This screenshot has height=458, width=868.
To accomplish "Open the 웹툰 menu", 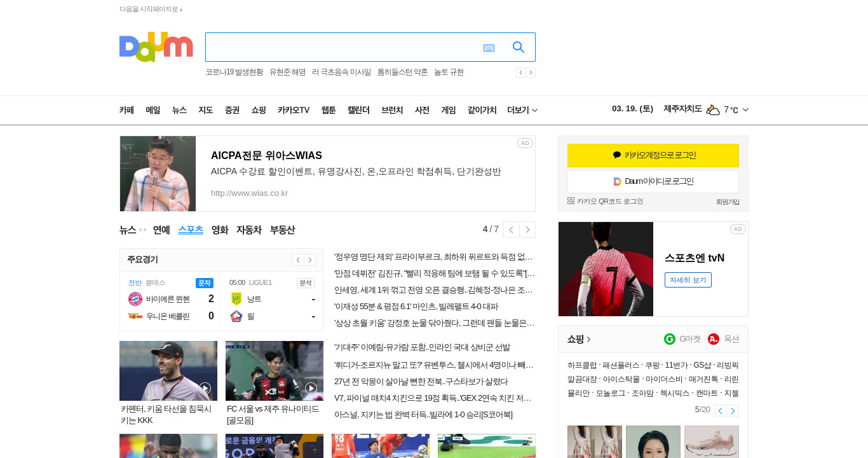I will coord(329,110).
